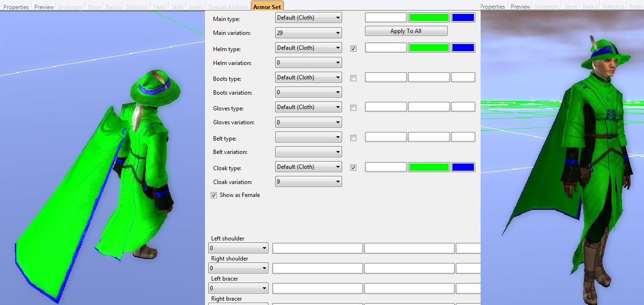Uncheck the Show as Female checkbox

coord(214,195)
